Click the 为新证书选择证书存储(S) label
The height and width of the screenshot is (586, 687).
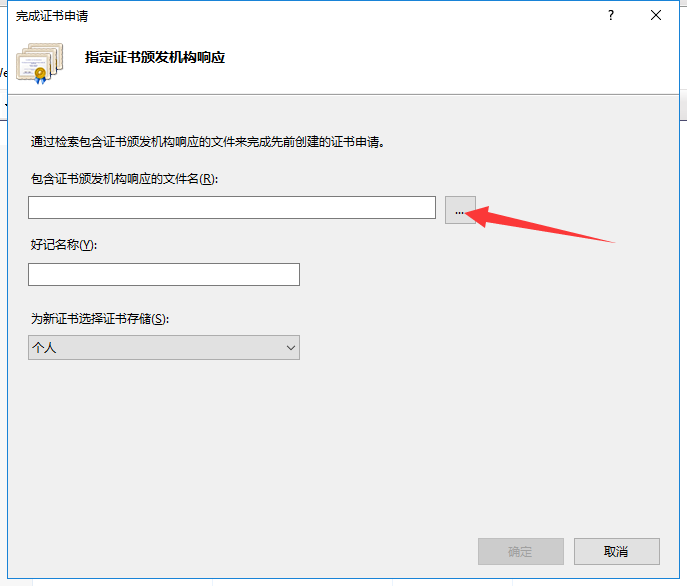click(100, 318)
